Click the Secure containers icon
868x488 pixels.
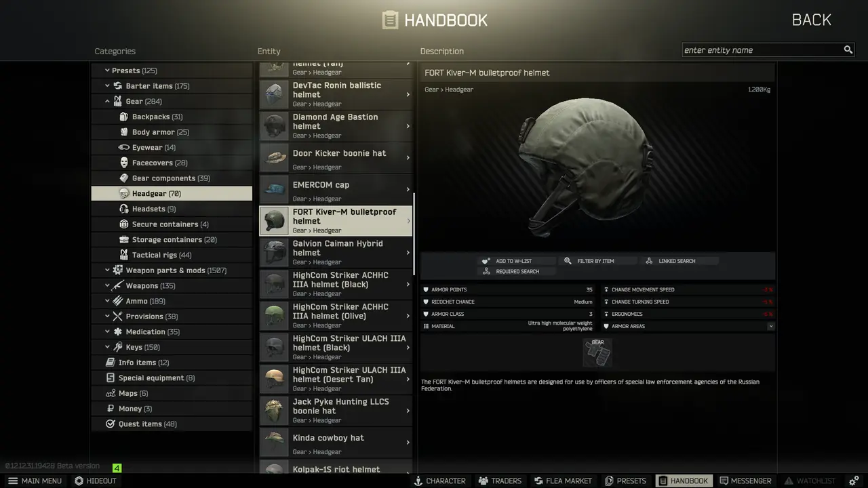pyautogui.click(x=124, y=224)
